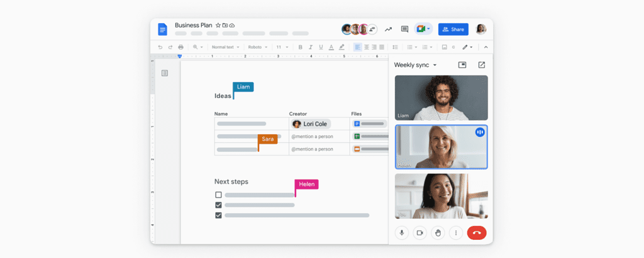The image size is (644, 258).
Task: Select Liam's video tile
Action: [441, 98]
